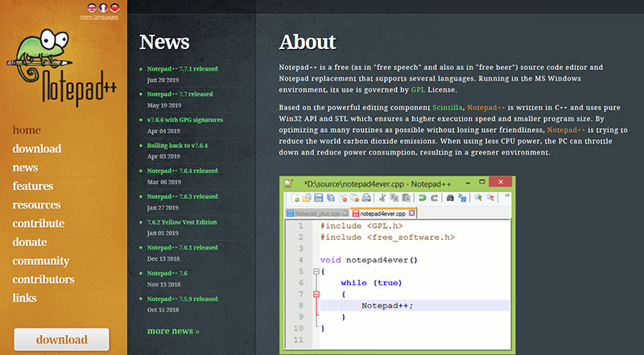Click the void notepad4ever() code line
This screenshot has width=644, height=355.
click(369, 260)
